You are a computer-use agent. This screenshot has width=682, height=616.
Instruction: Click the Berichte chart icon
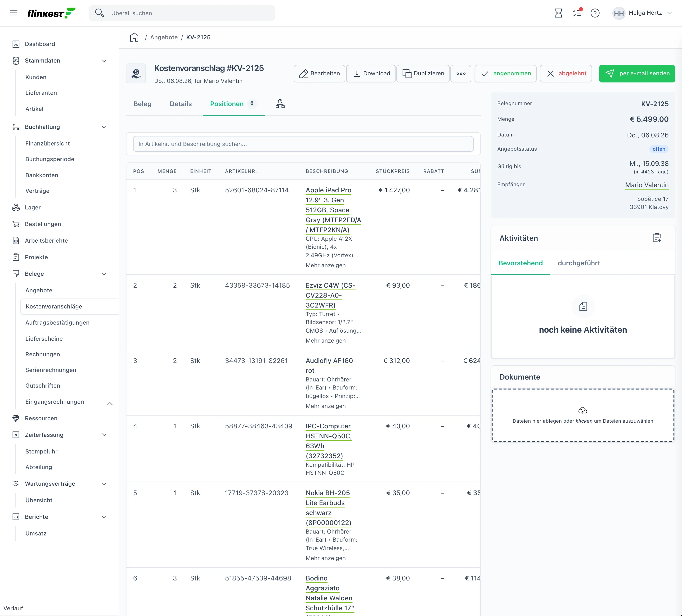coord(16,517)
